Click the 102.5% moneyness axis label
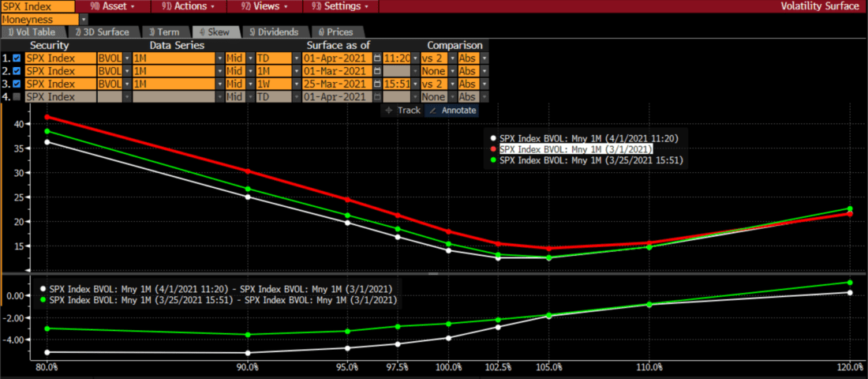Viewport: 868px width, 379px height. 499,367
